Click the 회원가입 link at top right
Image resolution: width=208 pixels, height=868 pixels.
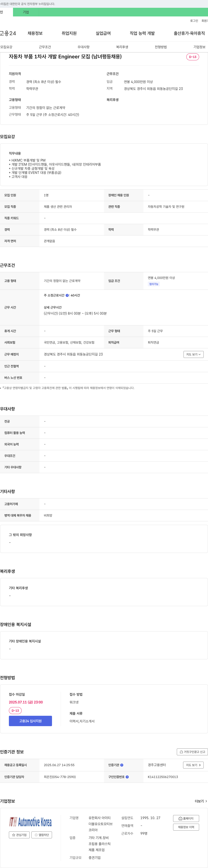click(x=205, y=21)
